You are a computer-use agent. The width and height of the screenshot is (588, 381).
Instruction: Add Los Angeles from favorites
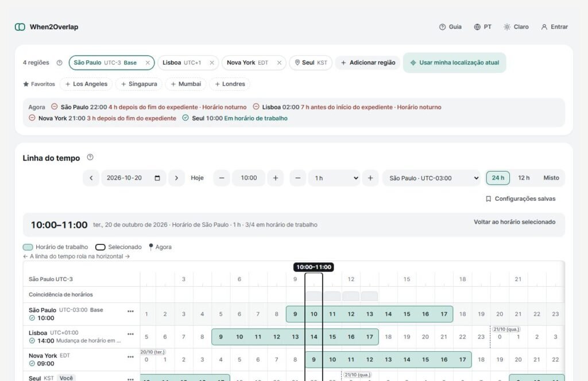[x=86, y=84]
